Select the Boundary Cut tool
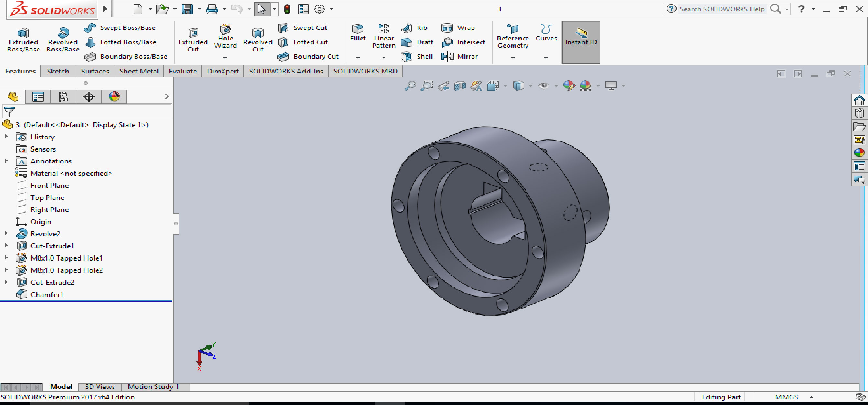 308,56
